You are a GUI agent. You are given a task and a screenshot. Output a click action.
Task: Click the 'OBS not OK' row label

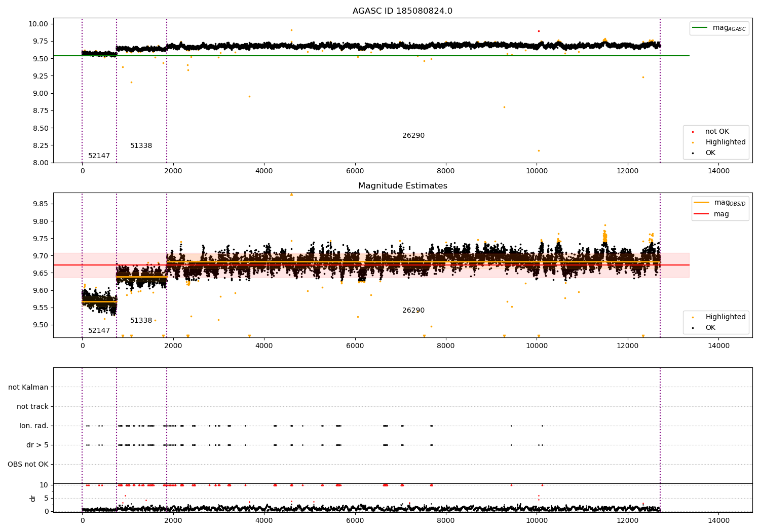tap(28, 465)
